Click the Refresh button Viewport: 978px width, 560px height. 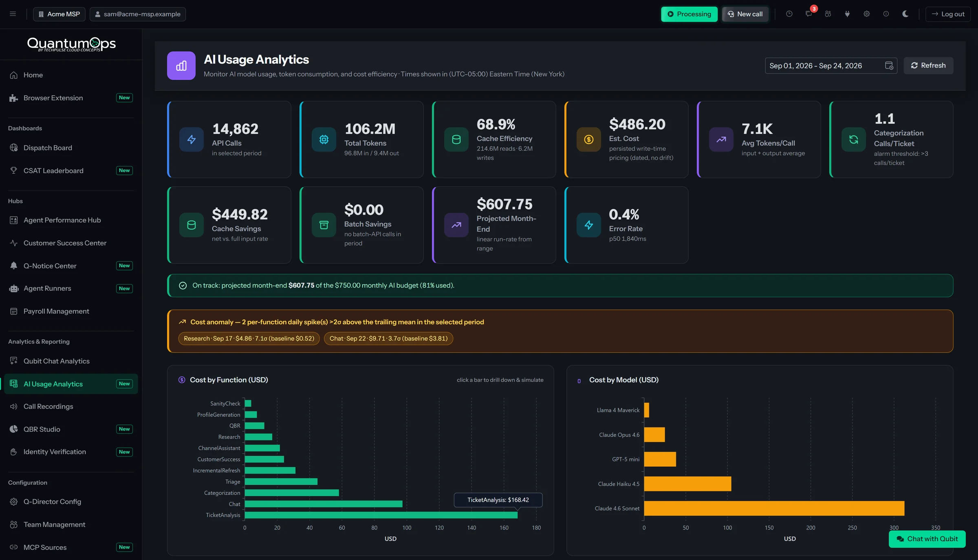[928, 66]
